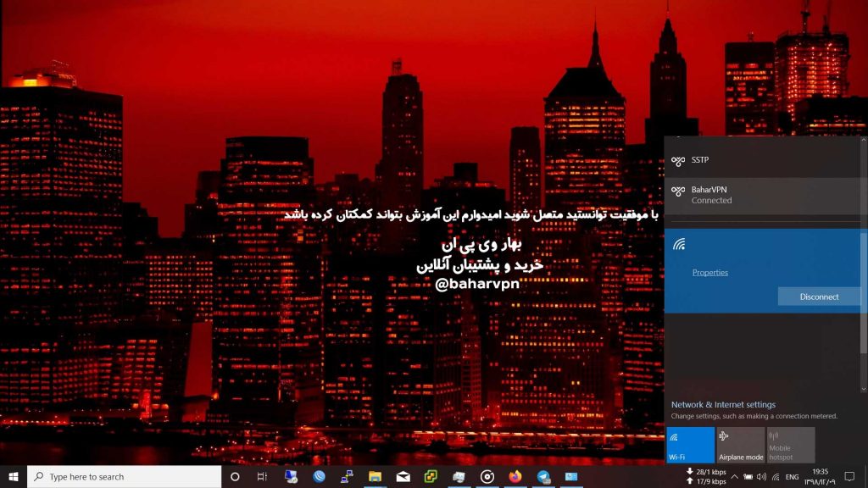This screenshot has width=868, height=488.
Task: Show hidden system tray icons
Action: pos(734,477)
